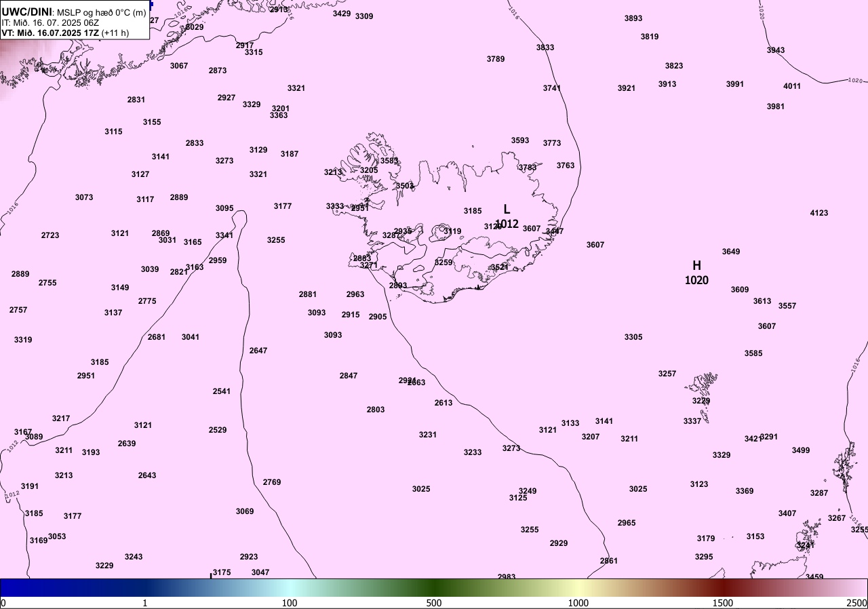The height and width of the screenshot is (609, 868).
Task: Click the H 1020 high pressure marker
Action: tap(696, 273)
